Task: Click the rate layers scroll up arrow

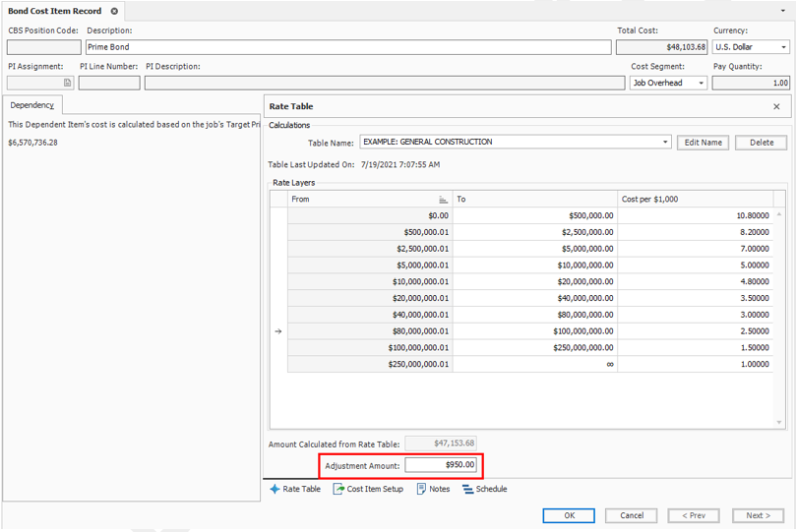Action: 778,214
